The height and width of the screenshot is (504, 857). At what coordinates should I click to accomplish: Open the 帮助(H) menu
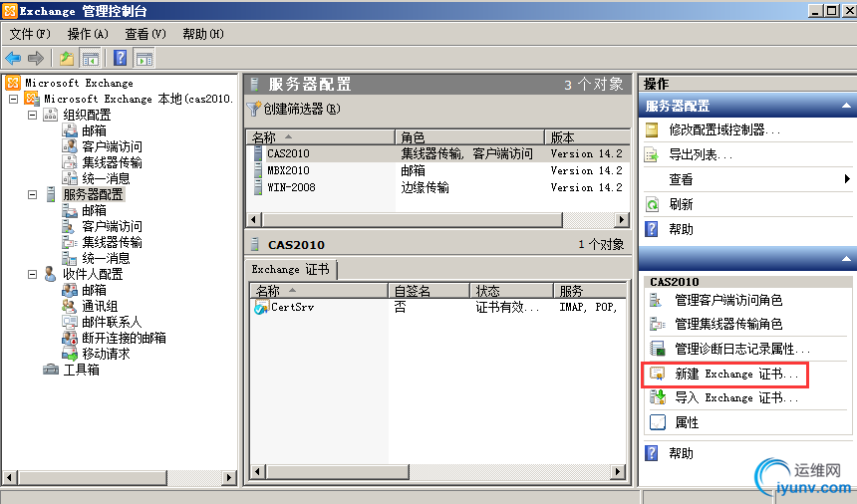pyautogui.click(x=202, y=34)
